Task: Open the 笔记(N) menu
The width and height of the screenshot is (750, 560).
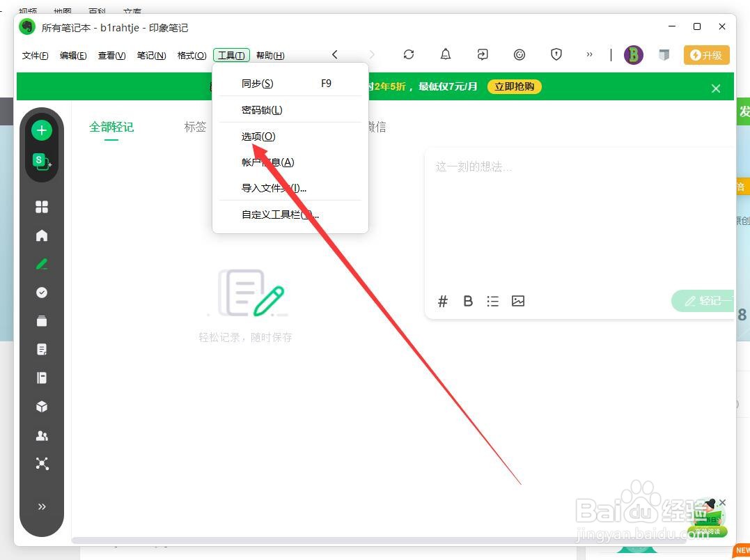Action: (151, 56)
